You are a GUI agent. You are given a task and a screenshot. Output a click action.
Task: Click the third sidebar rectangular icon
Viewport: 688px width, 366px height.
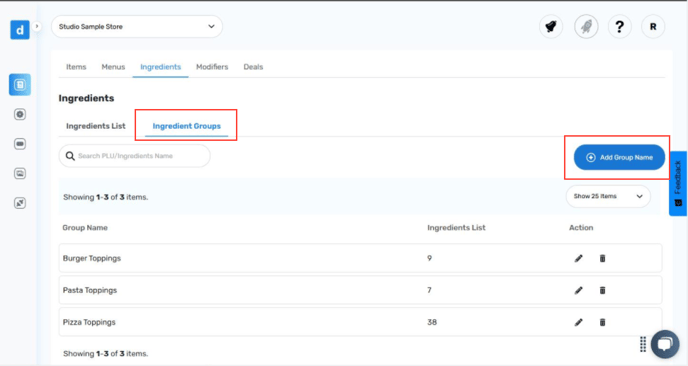coord(20,144)
